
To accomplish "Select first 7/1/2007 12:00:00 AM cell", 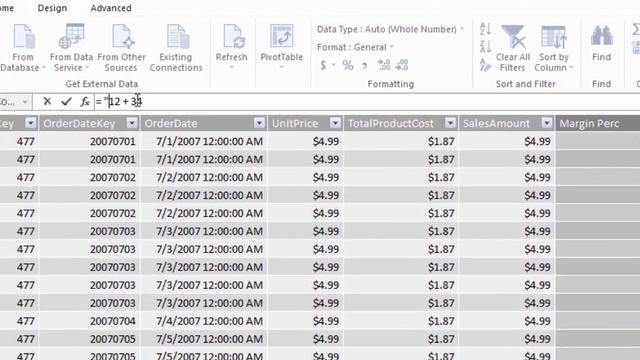I will click(x=204, y=141).
